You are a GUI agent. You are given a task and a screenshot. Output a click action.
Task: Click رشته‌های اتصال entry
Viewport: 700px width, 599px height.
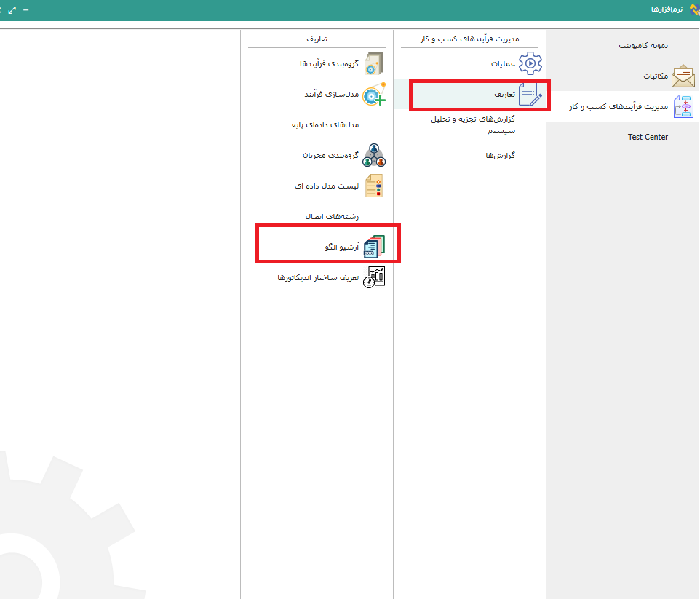click(332, 216)
